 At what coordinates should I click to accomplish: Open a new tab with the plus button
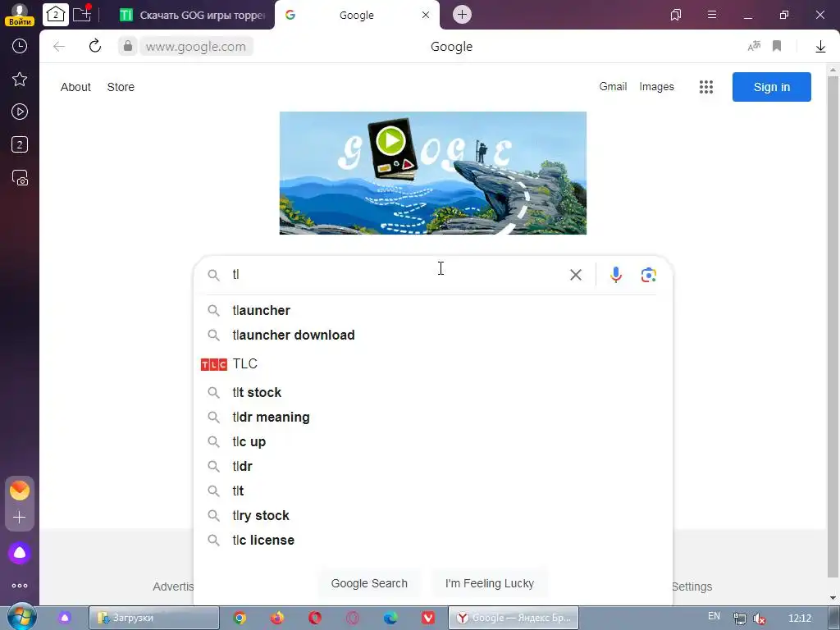point(462,15)
